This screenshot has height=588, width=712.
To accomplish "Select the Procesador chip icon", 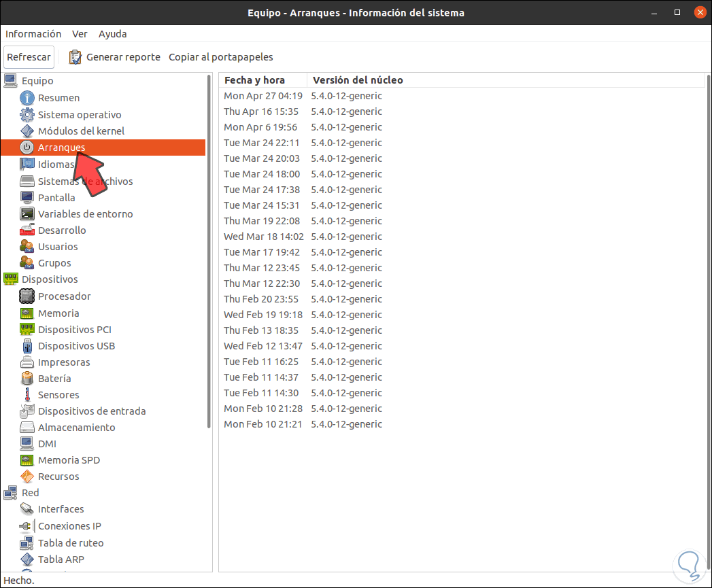I will coord(27,296).
